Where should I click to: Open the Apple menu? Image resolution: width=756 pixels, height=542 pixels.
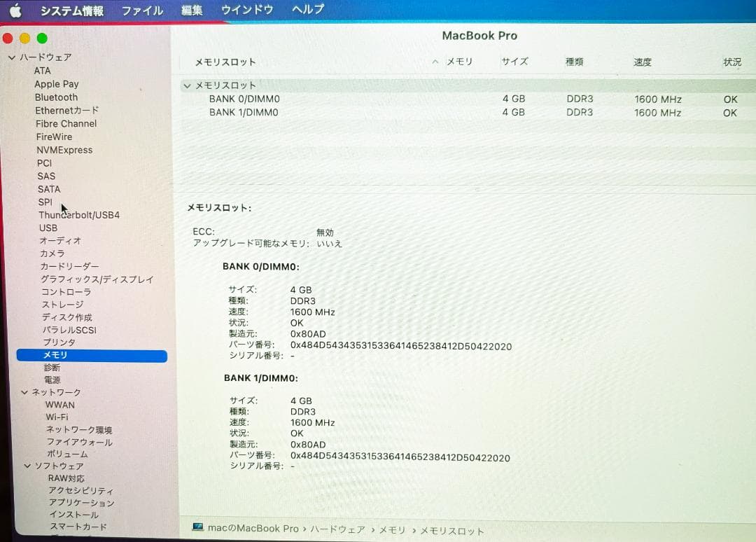tap(15, 11)
